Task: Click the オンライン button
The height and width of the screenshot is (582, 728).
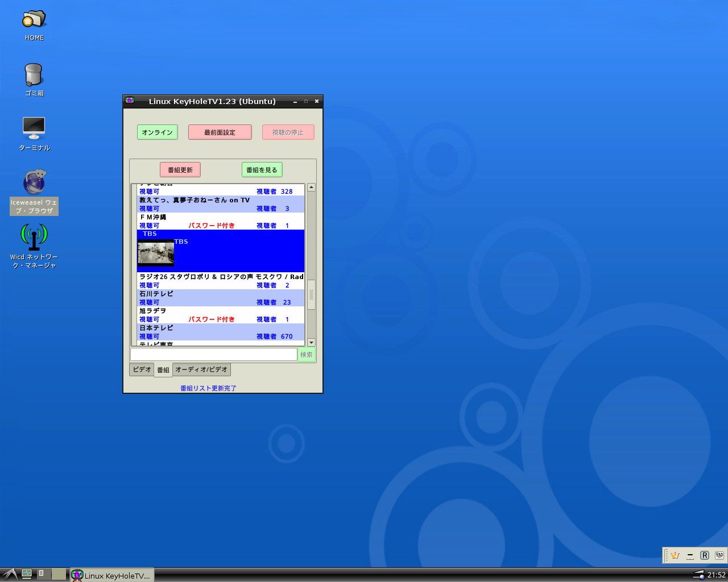Action: (158, 132)
